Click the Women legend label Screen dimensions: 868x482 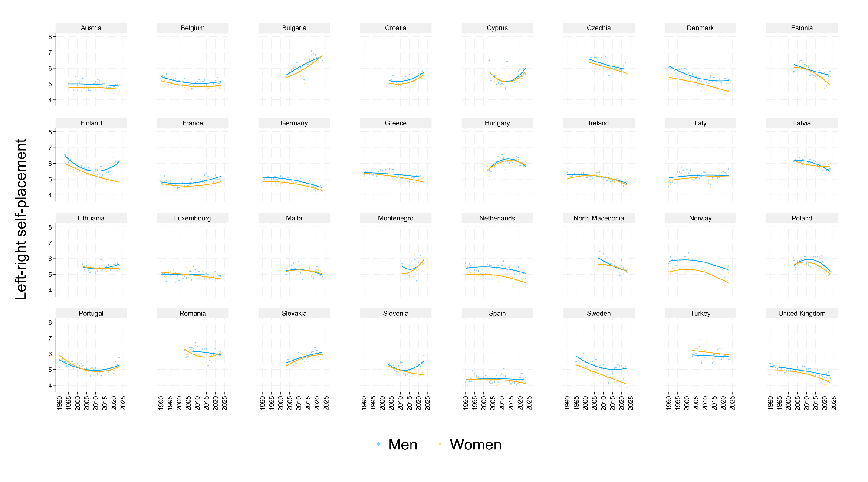pos(476,445)
